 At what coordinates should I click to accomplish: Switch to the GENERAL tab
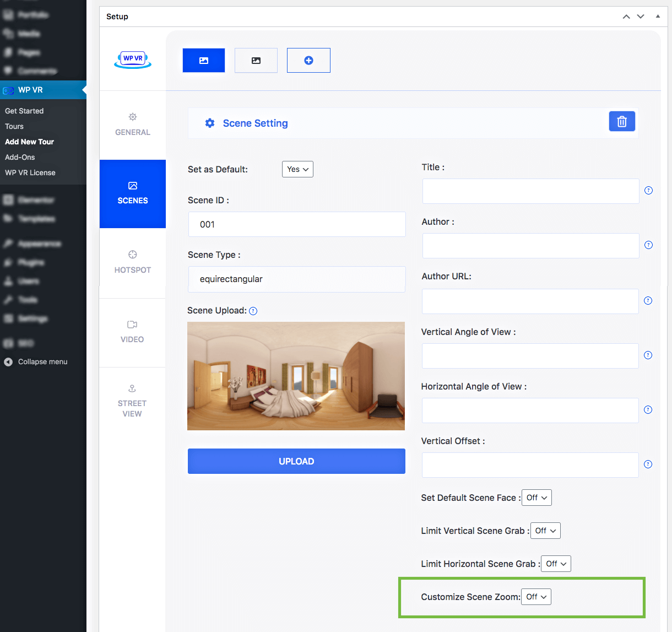(133, 124)
